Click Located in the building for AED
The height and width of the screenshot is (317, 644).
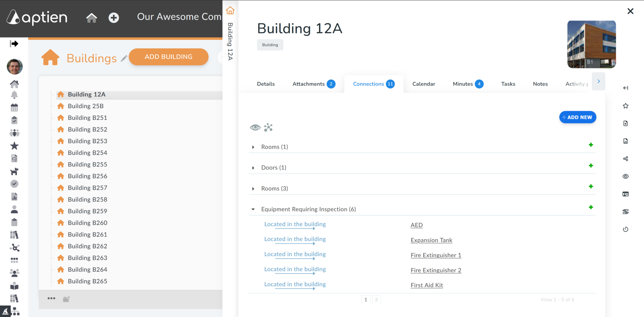coord(295,224)
